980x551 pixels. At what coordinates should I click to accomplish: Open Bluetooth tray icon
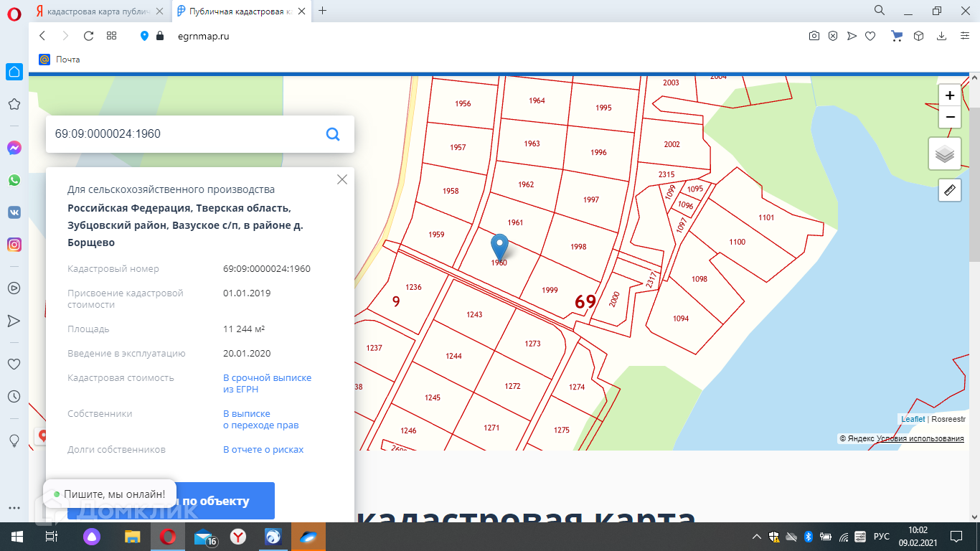[x=808, y=537]
